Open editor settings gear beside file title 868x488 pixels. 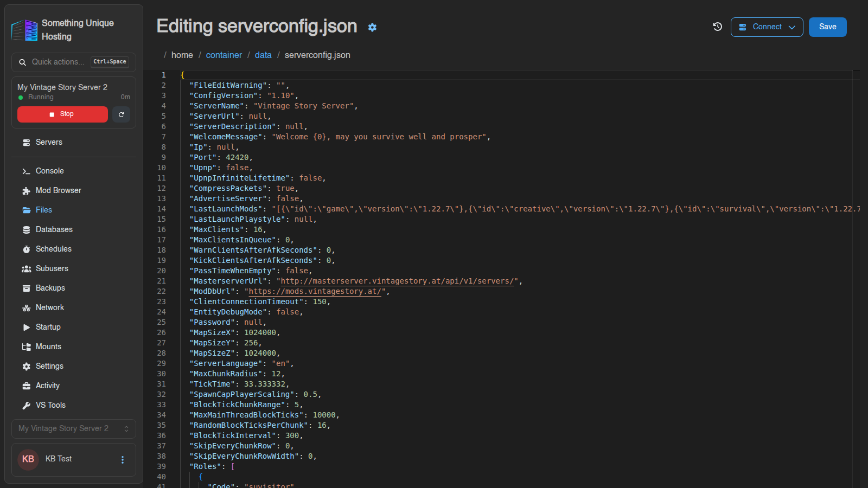point(372,27)
